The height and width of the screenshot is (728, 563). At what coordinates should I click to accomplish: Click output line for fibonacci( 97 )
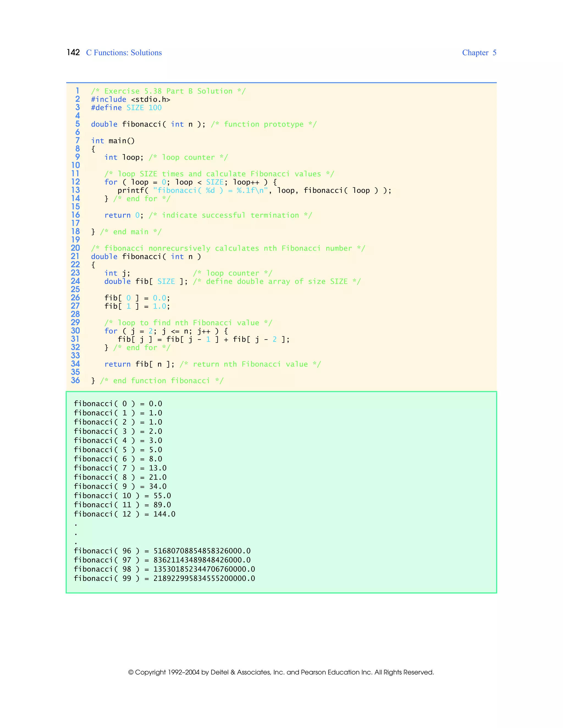point(162,560)
